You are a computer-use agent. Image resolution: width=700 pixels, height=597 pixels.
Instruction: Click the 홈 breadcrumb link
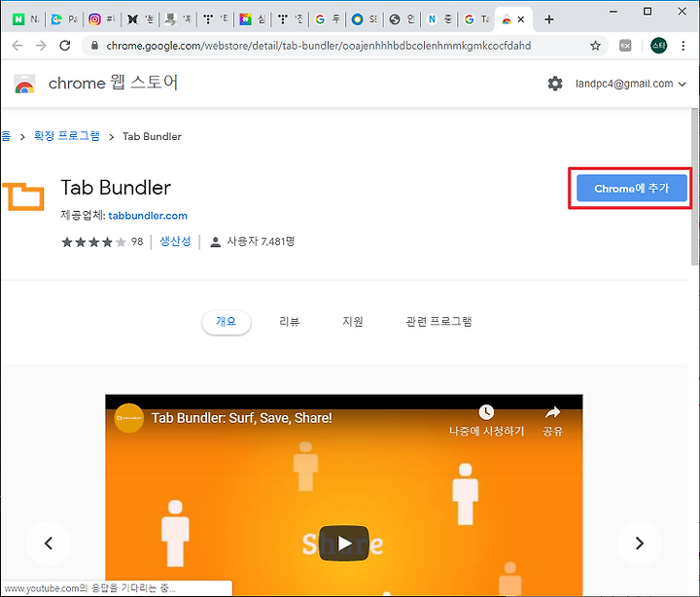(x=6, y=136)
